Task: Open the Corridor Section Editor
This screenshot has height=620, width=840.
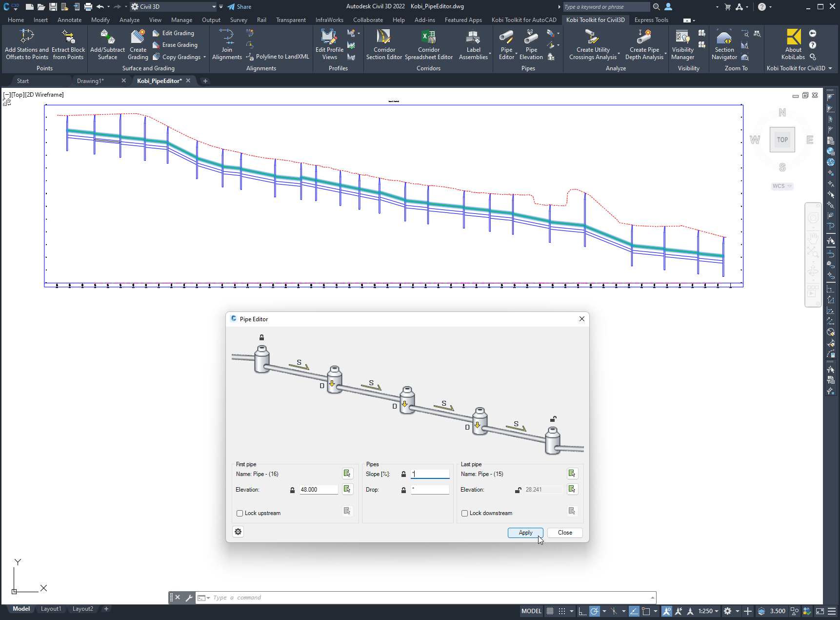Action: click(383, 44)
